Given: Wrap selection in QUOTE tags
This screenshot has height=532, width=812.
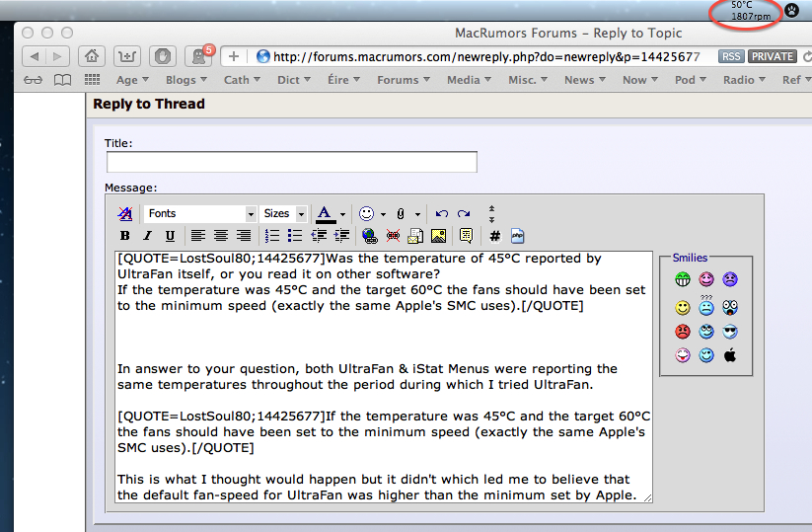Looking at the screenshot, I should [x=466, y=236].
